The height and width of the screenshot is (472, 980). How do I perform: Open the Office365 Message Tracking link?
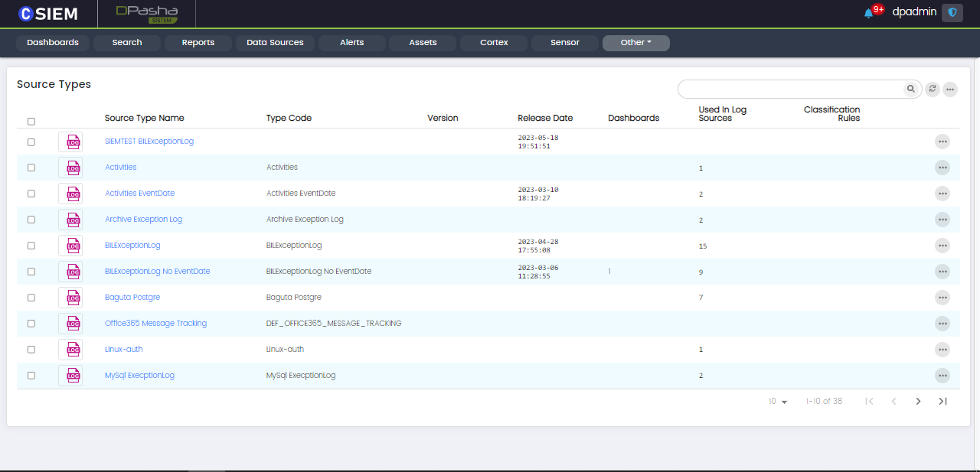click(x=155, y=324)
